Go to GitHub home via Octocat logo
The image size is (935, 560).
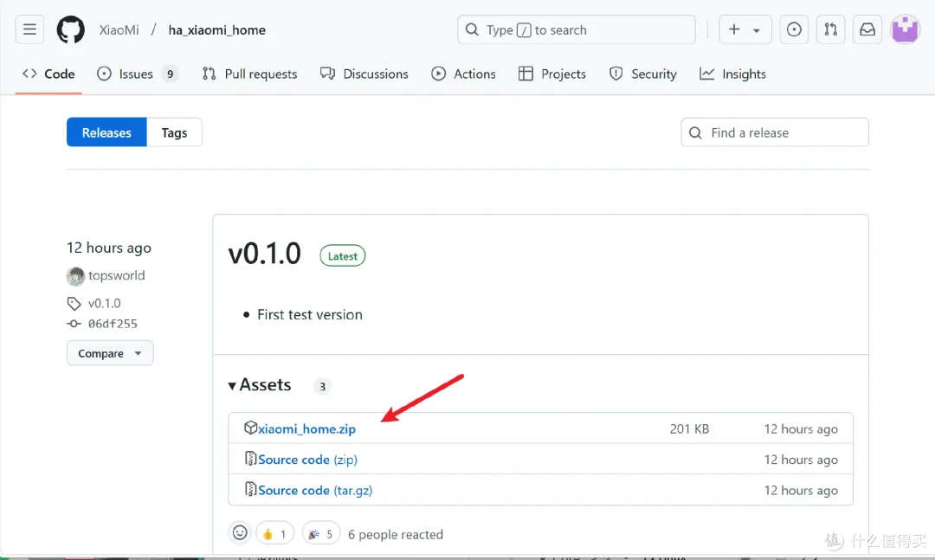[x=70, y=29]
